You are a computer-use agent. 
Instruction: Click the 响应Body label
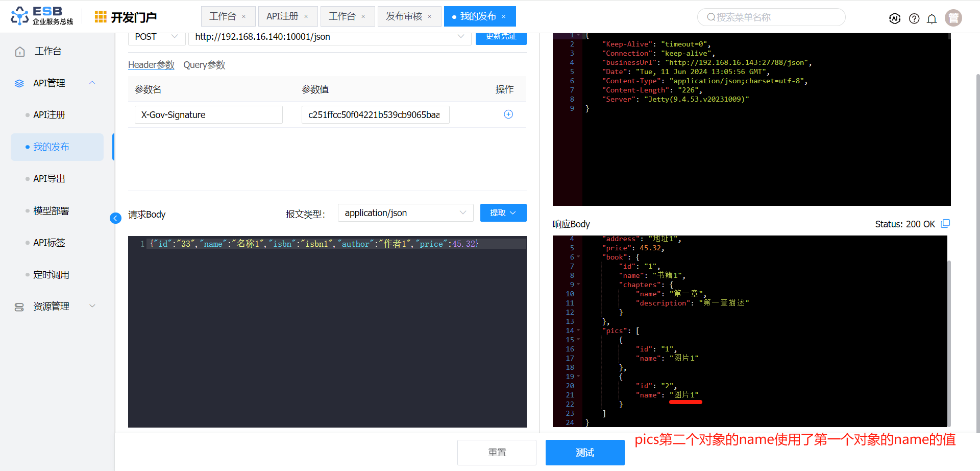coord(571,224)
